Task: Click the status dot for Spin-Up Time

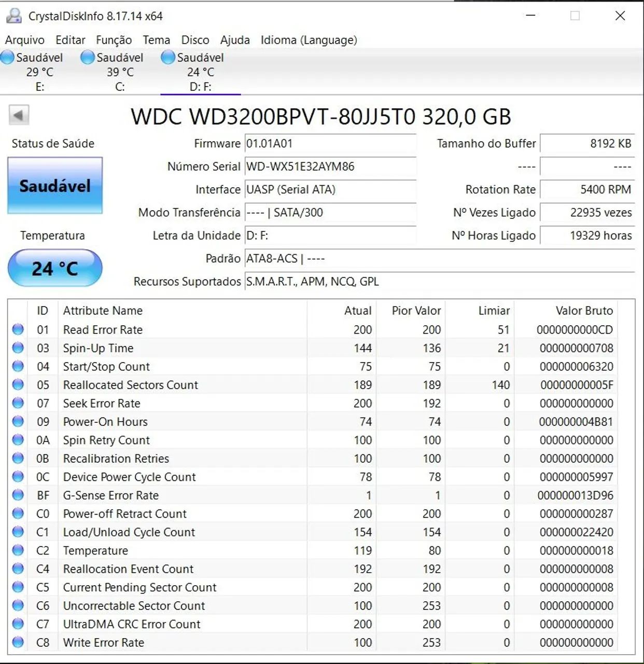Action: click(18, 348)
